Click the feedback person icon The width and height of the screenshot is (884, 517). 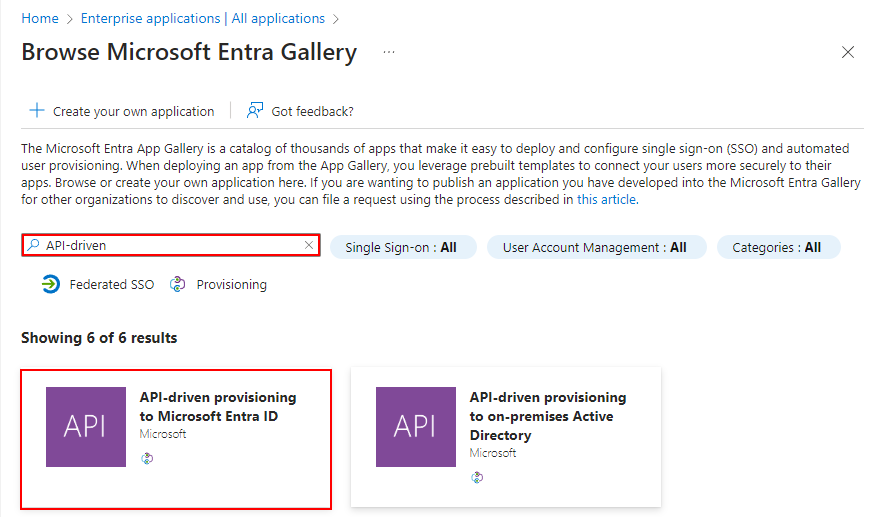tap(255, 111)
